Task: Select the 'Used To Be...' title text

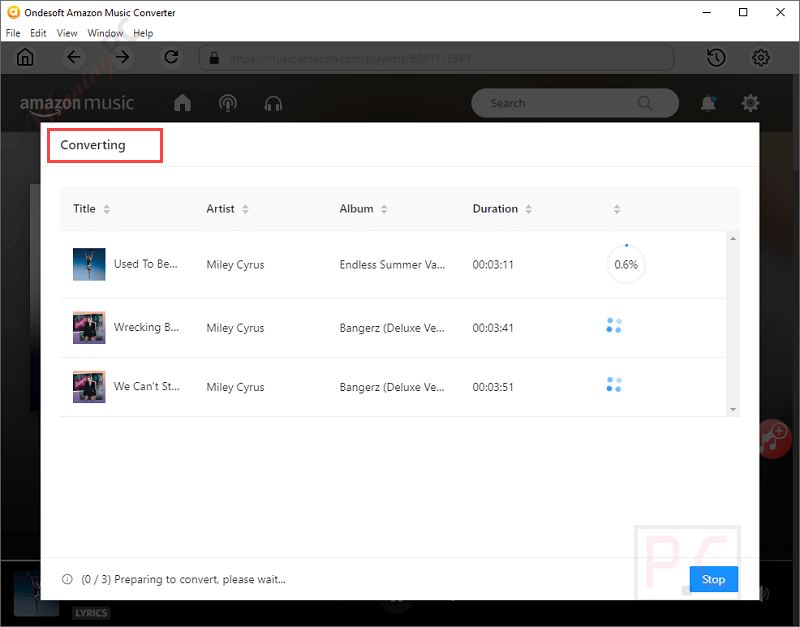Action: (x=145, y=264)
